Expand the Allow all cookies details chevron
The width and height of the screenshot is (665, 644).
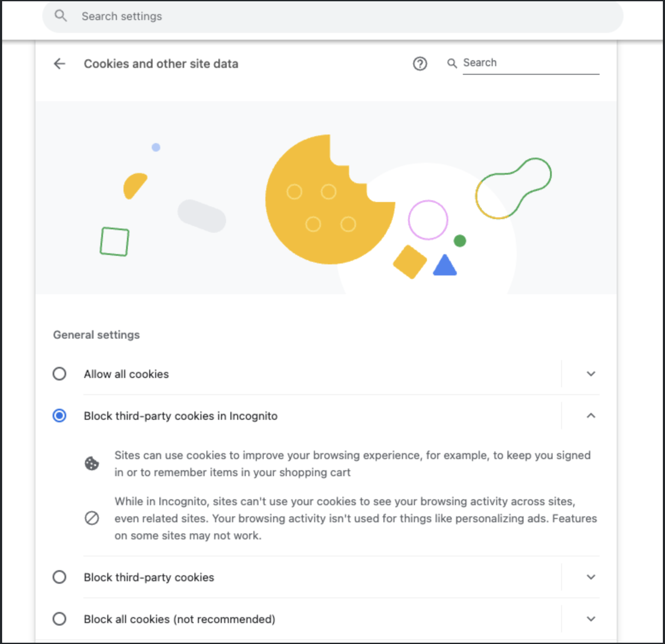591,374
